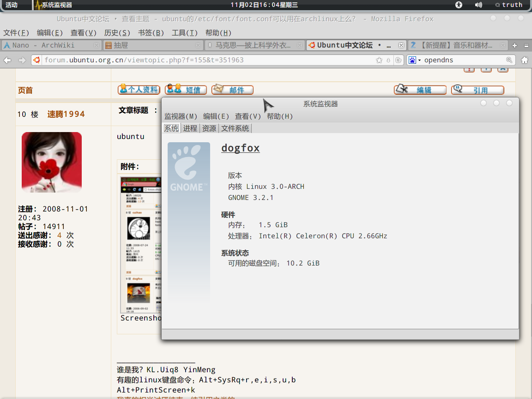Close the 抽屉 tab
Screen dimensions: 532x399
[x=198, y=45]
